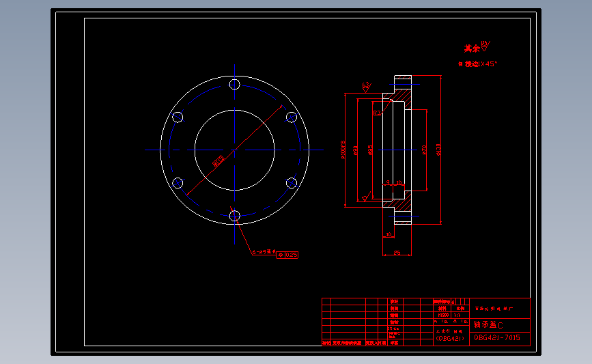Select the lower-right bolt hole circle

[x=292, y=183]
